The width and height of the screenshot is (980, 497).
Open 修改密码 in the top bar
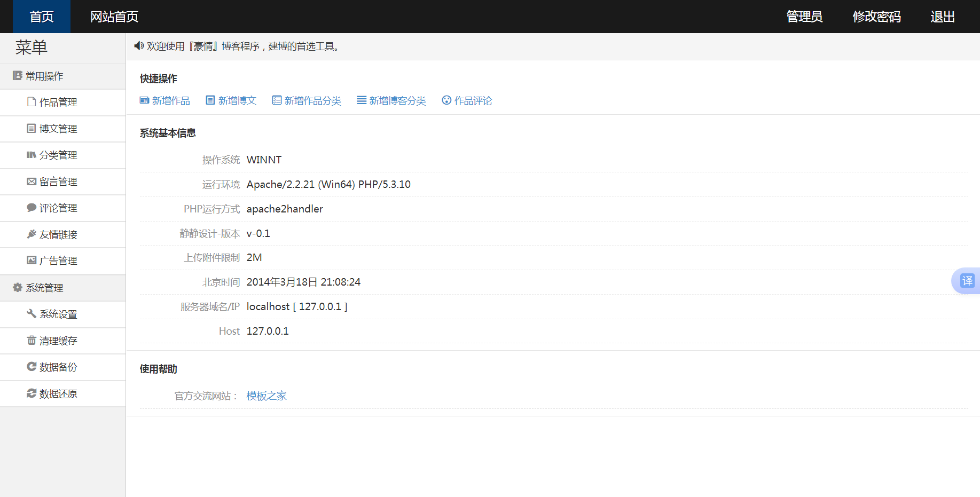(x=876, y=17)
